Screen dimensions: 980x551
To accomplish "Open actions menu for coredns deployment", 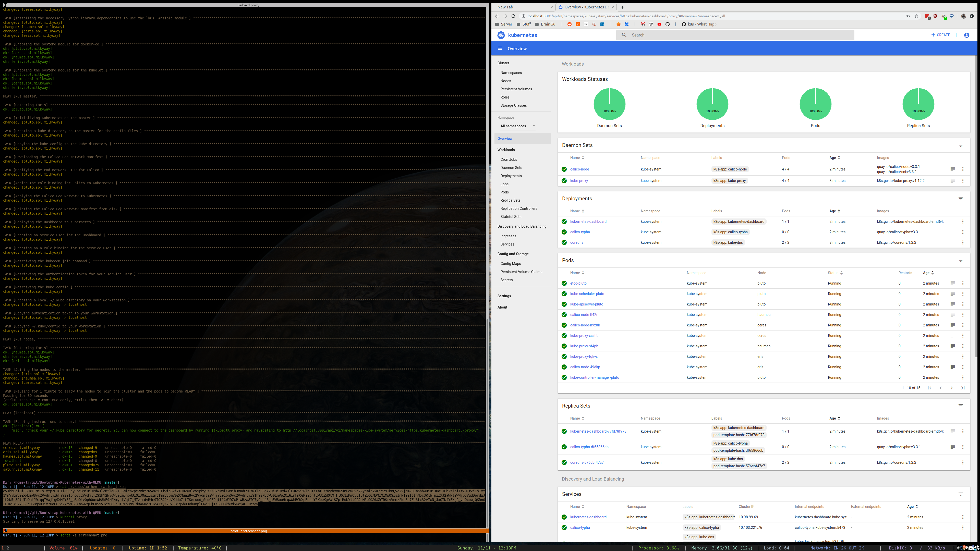I will 963,243.
